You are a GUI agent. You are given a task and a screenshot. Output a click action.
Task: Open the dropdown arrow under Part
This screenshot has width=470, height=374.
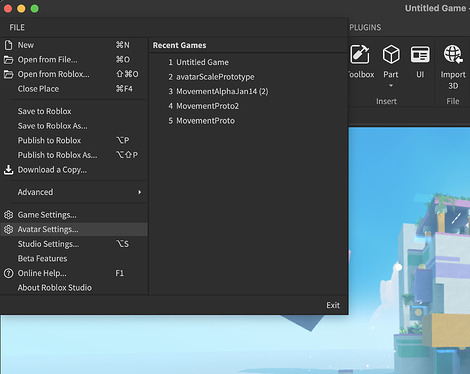[x=391, y=86]
